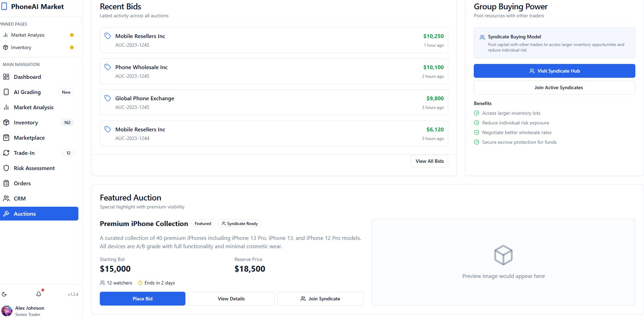The width and height of the screenshot is (644, 318).
Task: Click the Trade-In refresh arrows icon
Action: coord(6,153)
